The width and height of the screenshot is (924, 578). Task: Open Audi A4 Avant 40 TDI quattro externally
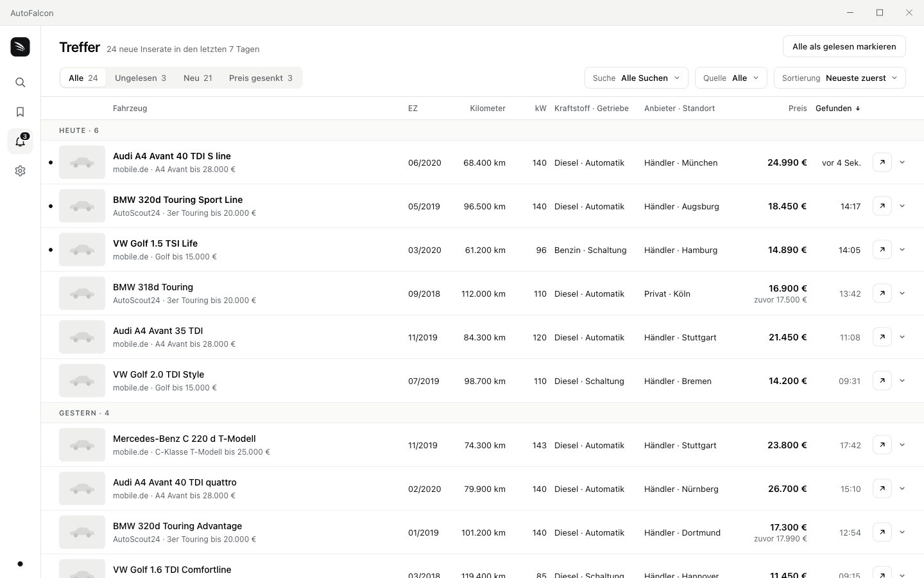click(x=882, y=489)
